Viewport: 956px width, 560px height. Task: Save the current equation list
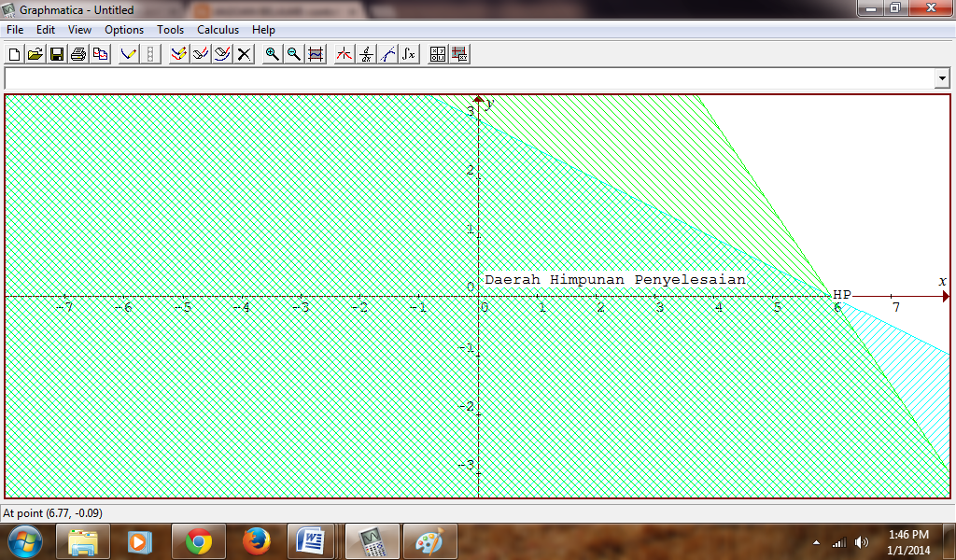pyautogui.click(x=58, y=53)
